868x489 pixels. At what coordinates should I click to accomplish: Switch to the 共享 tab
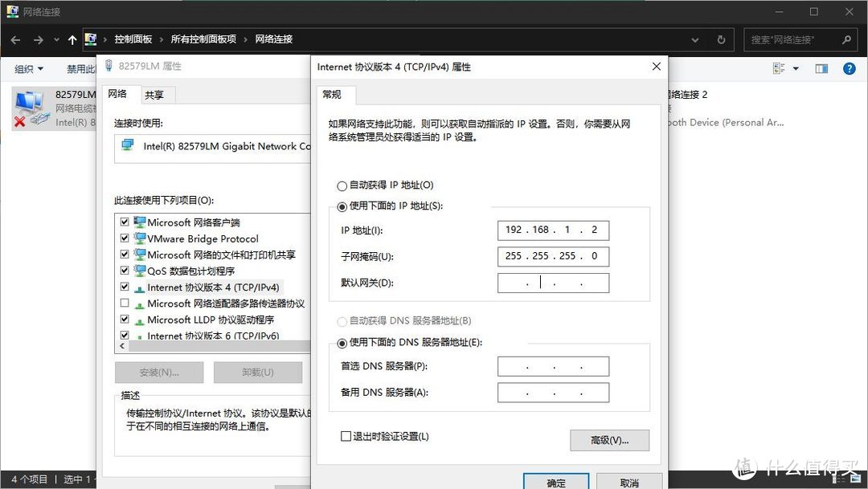coord(156,94)
